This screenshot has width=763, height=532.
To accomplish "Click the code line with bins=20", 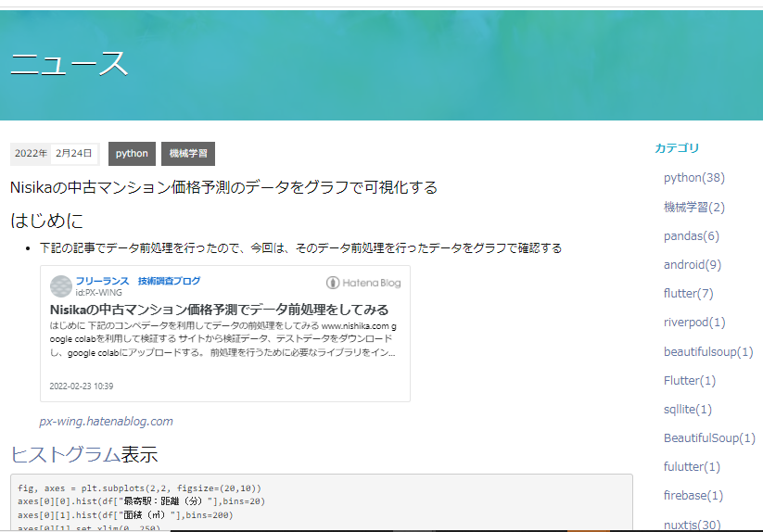I will pos(142,501).
